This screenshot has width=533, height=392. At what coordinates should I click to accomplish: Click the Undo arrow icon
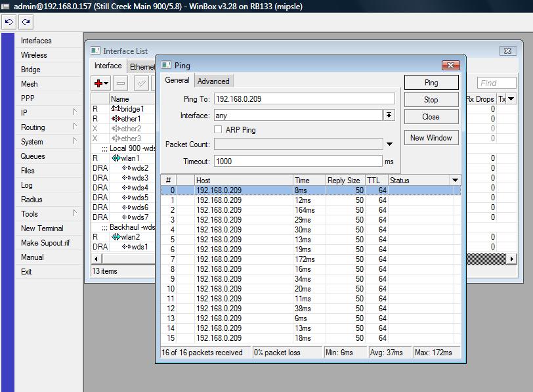9,22
